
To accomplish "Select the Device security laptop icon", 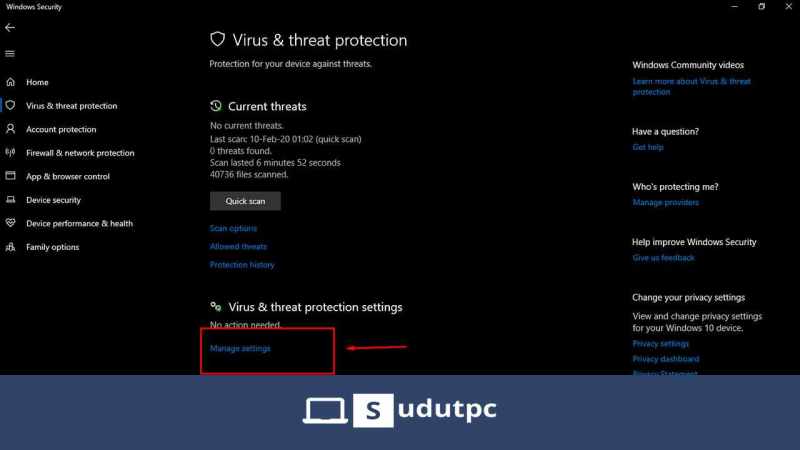I will pos(10,199).
